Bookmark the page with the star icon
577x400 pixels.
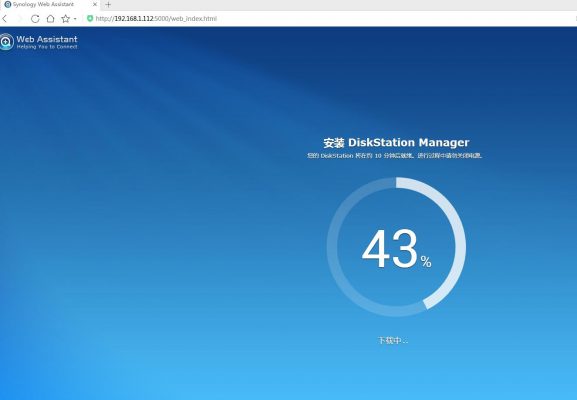(66, 18)
